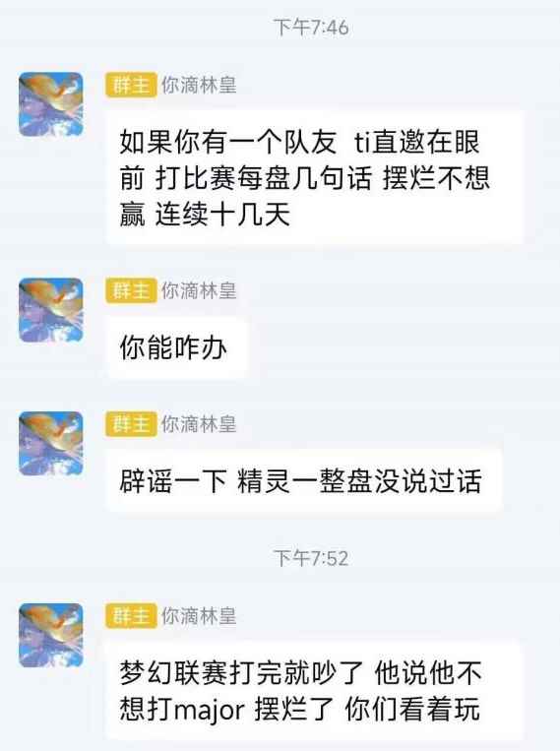Tap 你滴林皇 name above 你能咋办
Image resolution: width=560 pixels, height=751 pixels.
pyautogui.click(x=199, y=290)
